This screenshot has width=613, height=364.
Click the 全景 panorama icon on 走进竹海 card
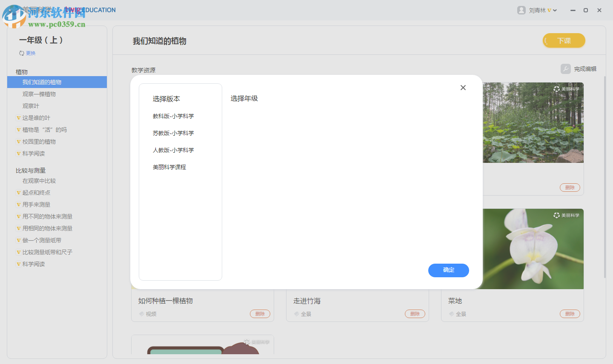(x=297, y=314)
